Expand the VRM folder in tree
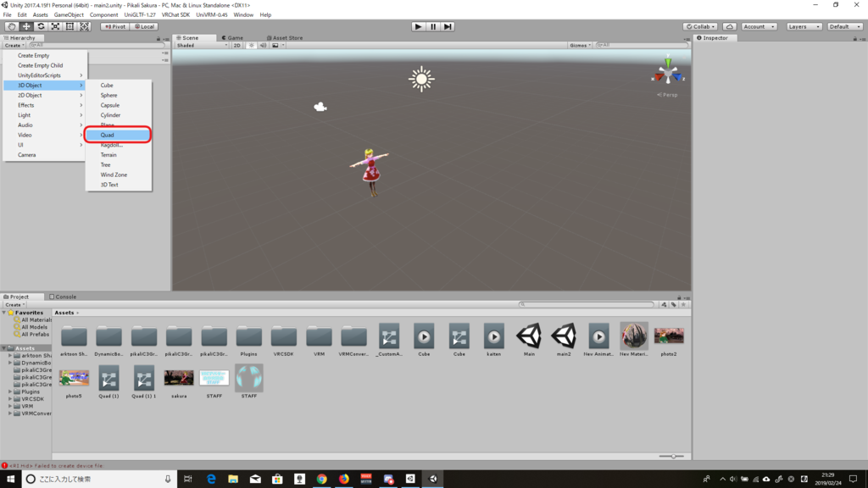 pyautogui.click(x=10, y=406)
